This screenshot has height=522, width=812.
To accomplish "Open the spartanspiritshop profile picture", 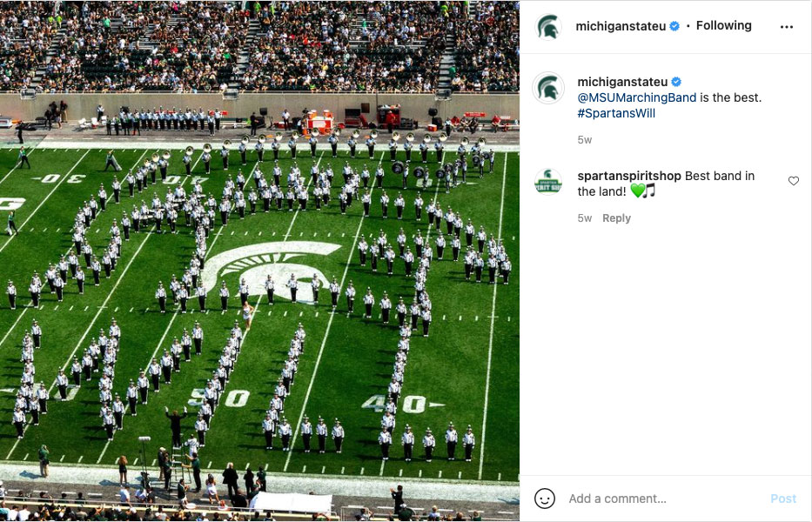I will tap(548, 182).
